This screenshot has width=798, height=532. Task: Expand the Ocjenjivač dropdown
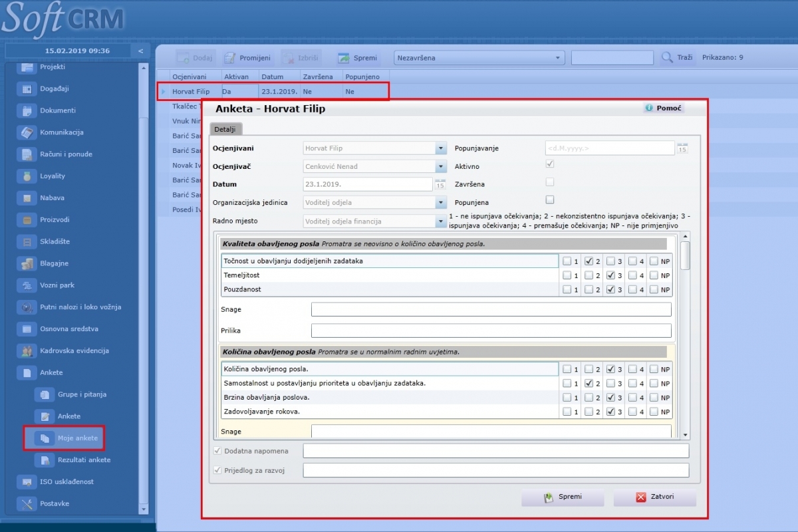click(x=441, y=166)
